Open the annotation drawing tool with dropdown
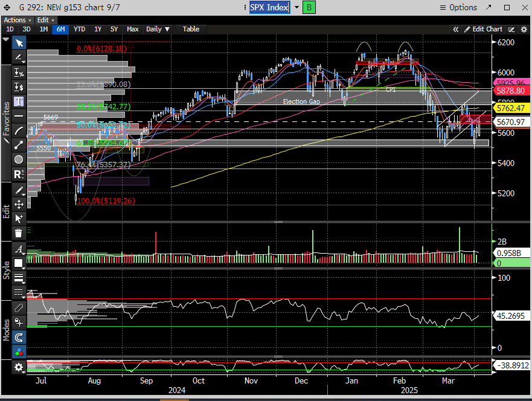The height and width of the screenshot is (401, 532). coord(19,57)
